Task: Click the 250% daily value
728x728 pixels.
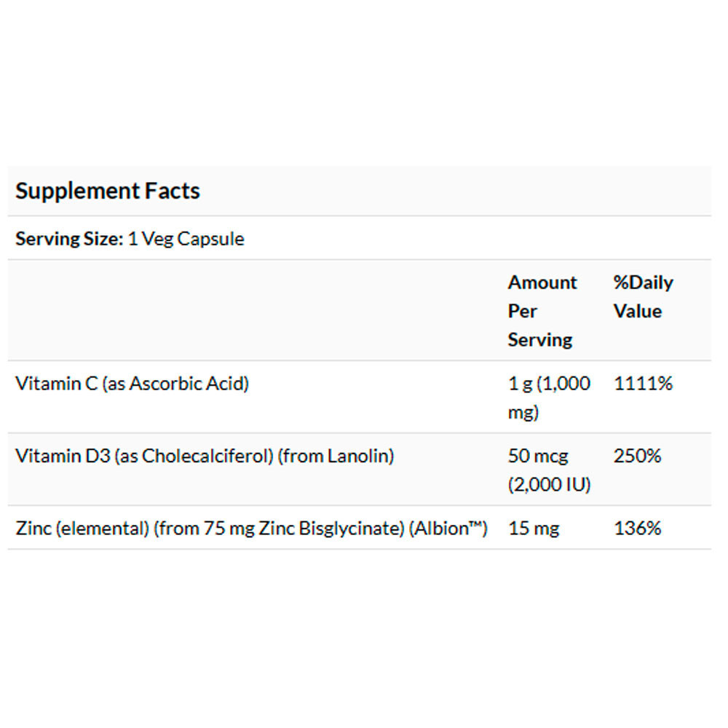Action: point(637,456)
